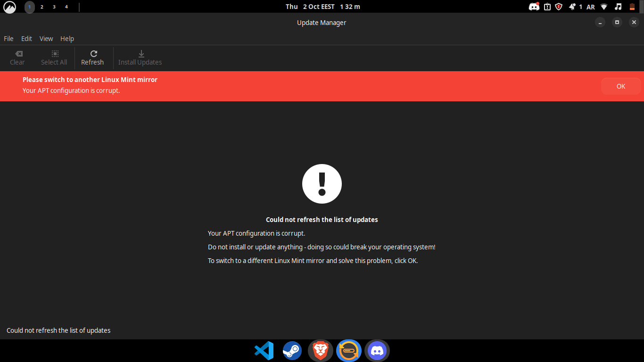
Task: Open Discord from the dock
Action: tap(377, 351)
